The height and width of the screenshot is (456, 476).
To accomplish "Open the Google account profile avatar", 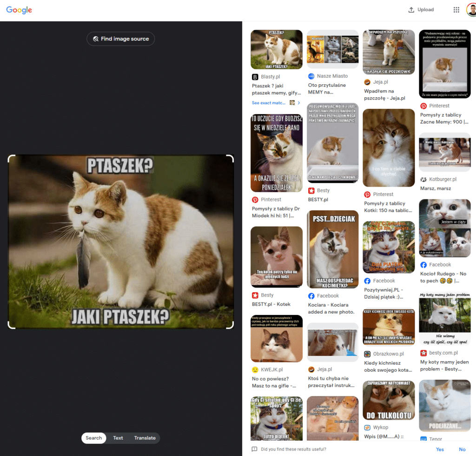I will tap(471, 9).
